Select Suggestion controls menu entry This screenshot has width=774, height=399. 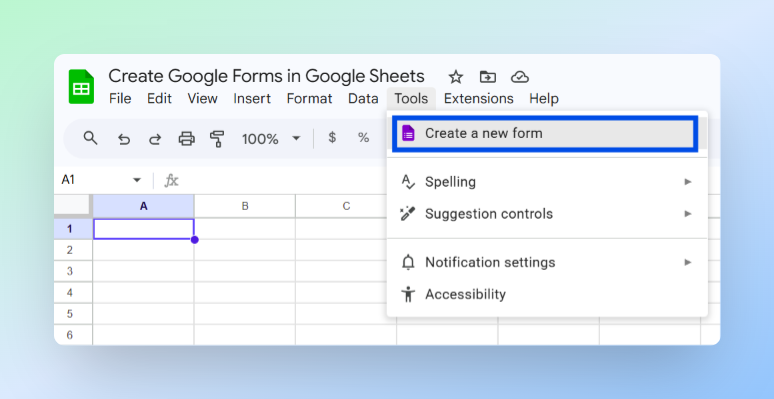[x=547, y=214]
